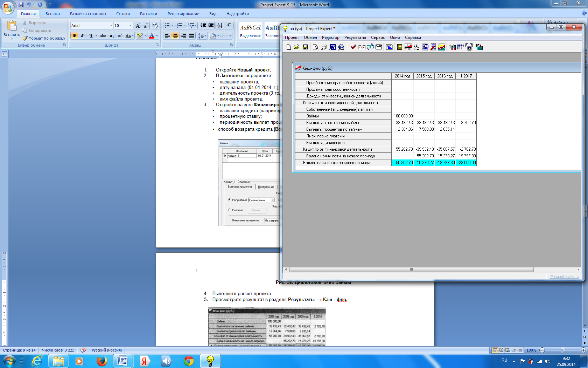Apply strikethrough formatting in Word
Image resolution: width=588 pixels, height=368 pixels.
(x=103, y=36)
